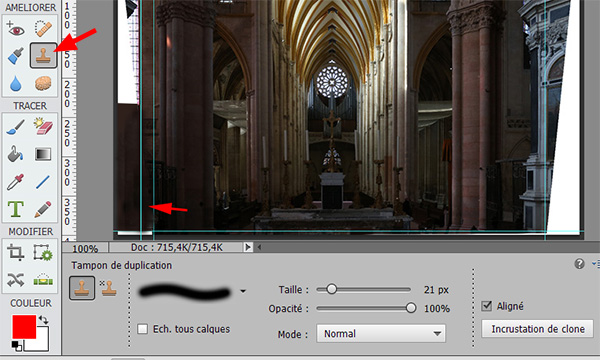Select the Sponge tool
Image resolution: width=600 pixels, height=360 pixels.
[43, 83]
